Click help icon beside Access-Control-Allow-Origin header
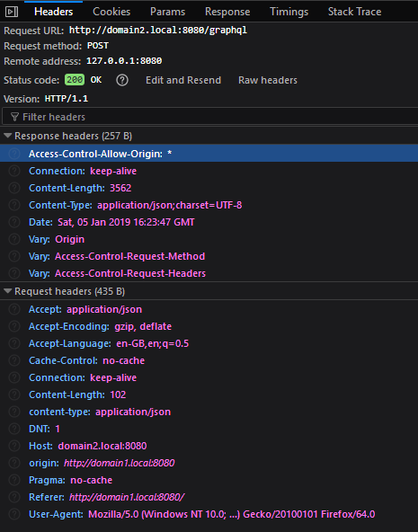This screenshot has width=418, height=532. coord(14,154)
